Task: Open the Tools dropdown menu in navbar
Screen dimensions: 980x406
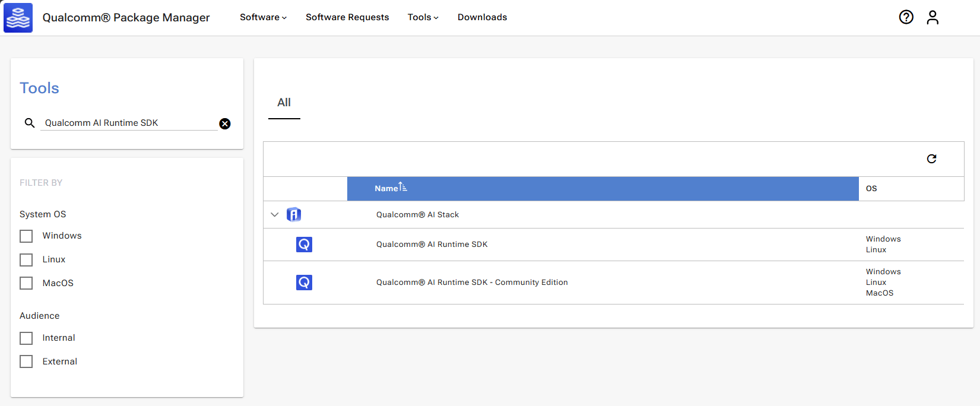Action: [x=423, y=17]
